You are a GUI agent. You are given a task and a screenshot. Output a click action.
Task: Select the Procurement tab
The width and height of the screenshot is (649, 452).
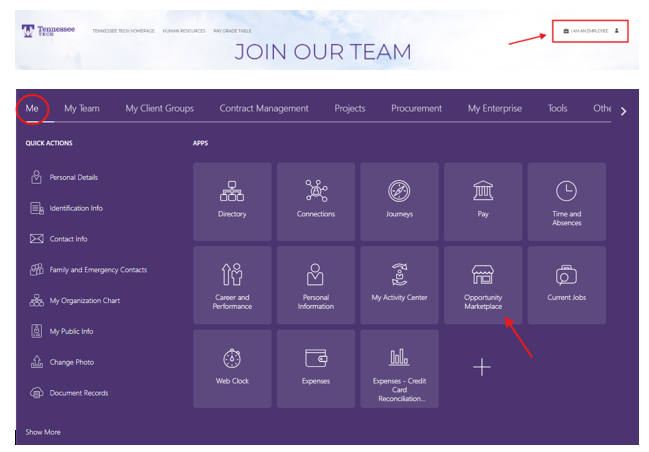[417, 108]
